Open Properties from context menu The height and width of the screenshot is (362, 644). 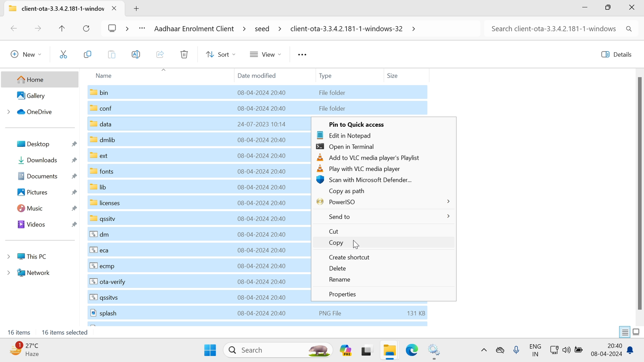click(384, 294)
